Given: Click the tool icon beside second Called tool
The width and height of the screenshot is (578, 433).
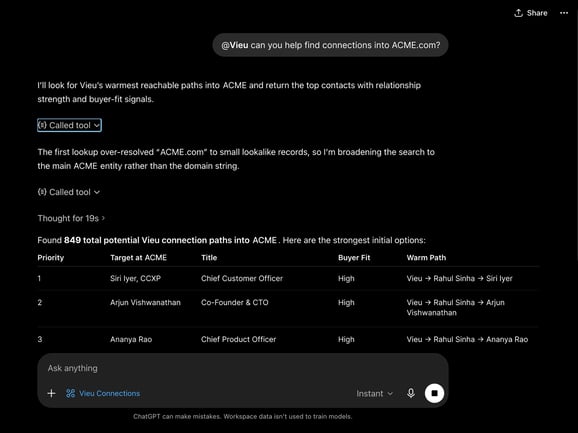Looking at the screenshot, I should 42,192.
